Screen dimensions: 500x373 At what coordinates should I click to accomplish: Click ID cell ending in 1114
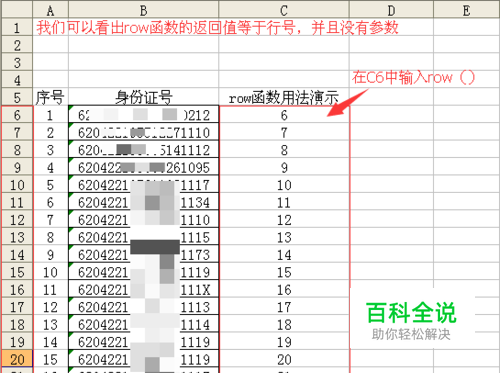143,324
